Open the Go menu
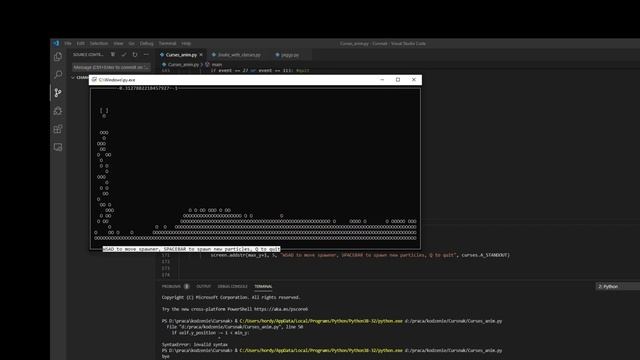Screen dimensions: 640x360 [x=131, y=43]
